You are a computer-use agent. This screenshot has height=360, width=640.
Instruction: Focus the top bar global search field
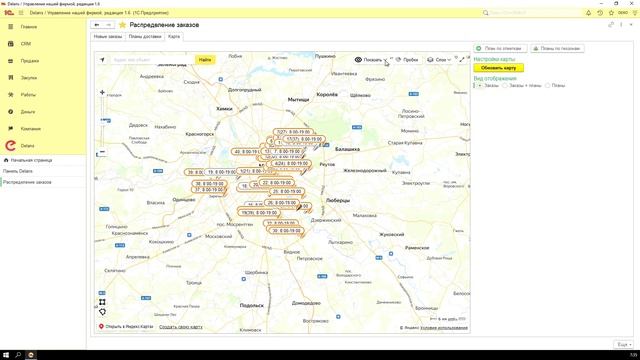531,13
